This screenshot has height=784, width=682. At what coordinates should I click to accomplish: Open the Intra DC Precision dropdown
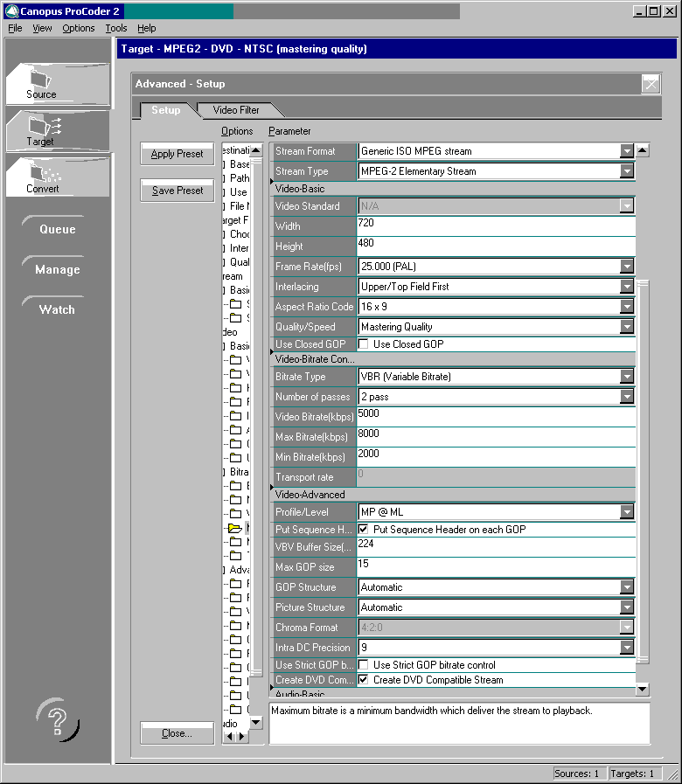click(626, 647)
